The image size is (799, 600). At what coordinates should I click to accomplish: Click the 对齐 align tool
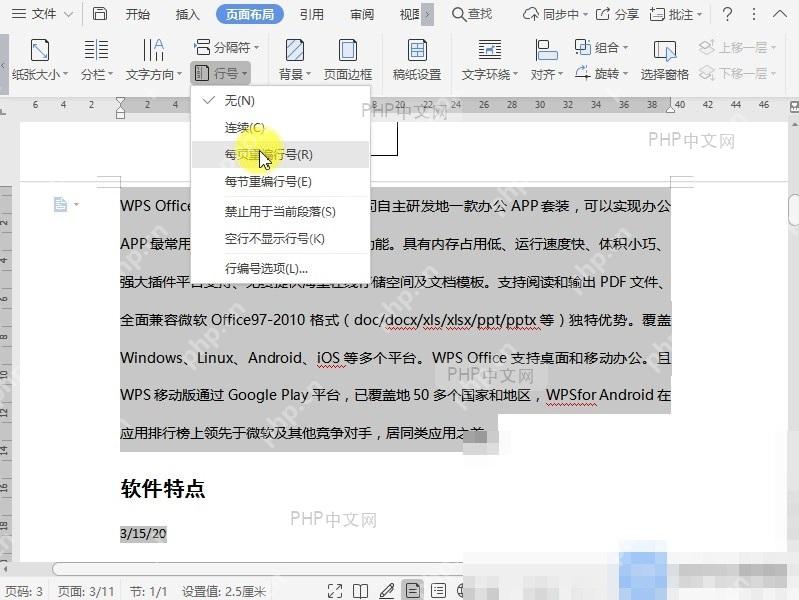pyautogui.click(x=546, y=59)
